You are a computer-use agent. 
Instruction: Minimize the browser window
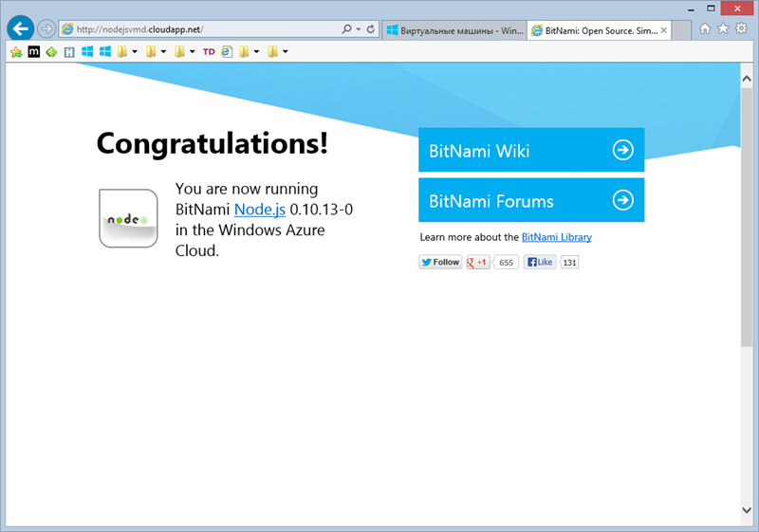691,9
